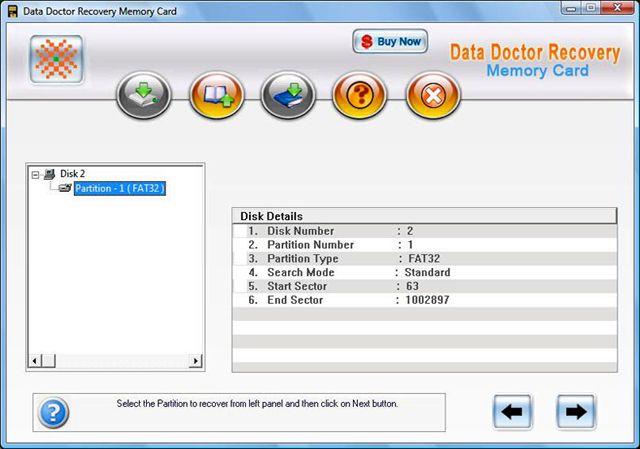Viewport: 640px width, 449px height.
Task: Minimize the Data Doctor Recovery window
Action: coord(571,8)
